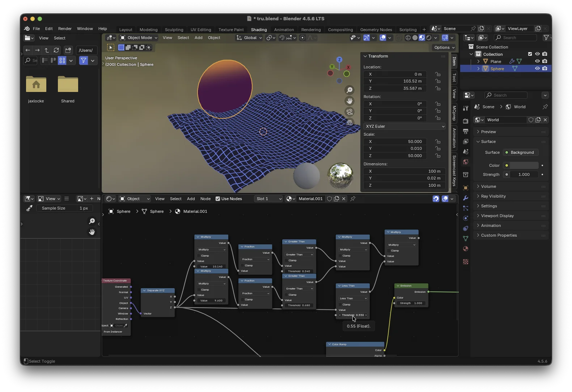Toggle camera view icon in viewport
This screenshot has width=572, height=392.
(349, 112)
